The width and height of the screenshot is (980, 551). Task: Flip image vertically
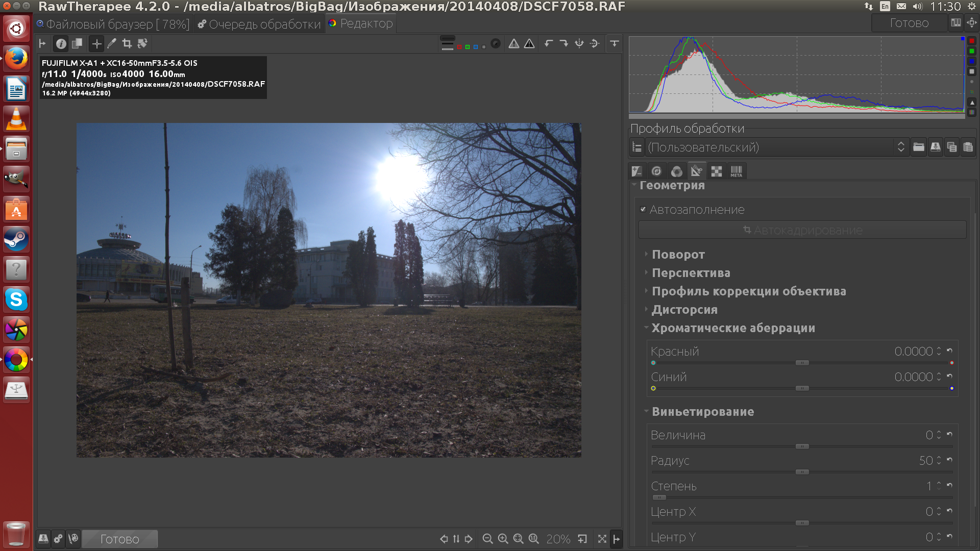pyautogui.click(x=595, y=44)
